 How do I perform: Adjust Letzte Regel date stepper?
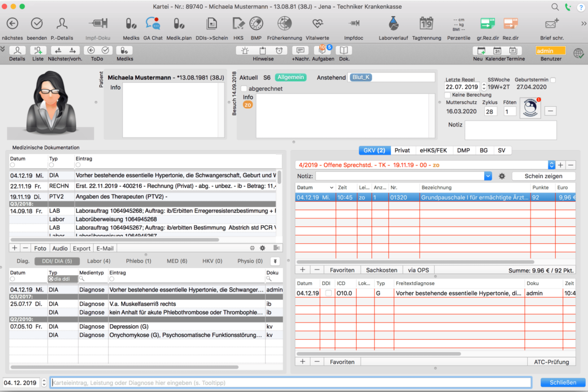[483, 87]
